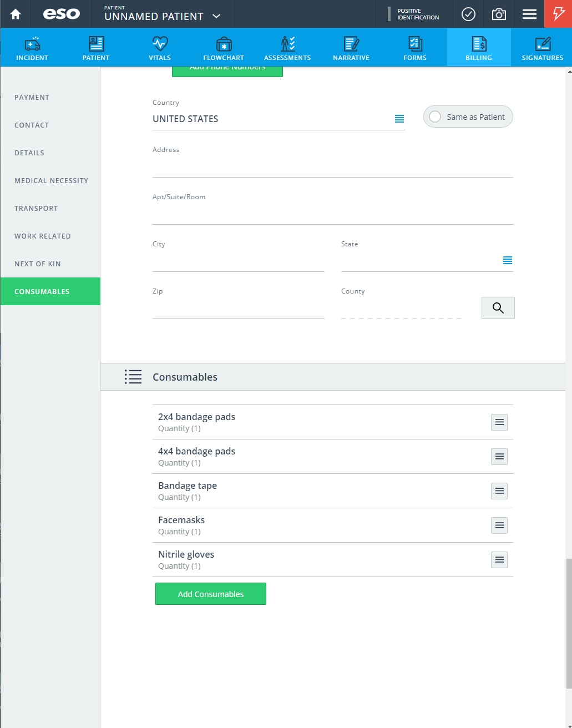Open the Country list picker

pos(399,119)
